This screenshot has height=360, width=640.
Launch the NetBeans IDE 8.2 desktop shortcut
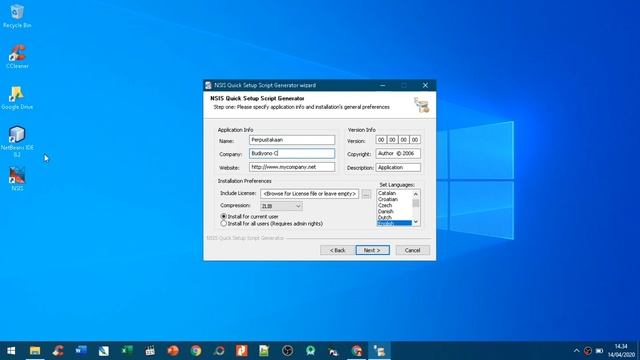click(x=17, y=141)
